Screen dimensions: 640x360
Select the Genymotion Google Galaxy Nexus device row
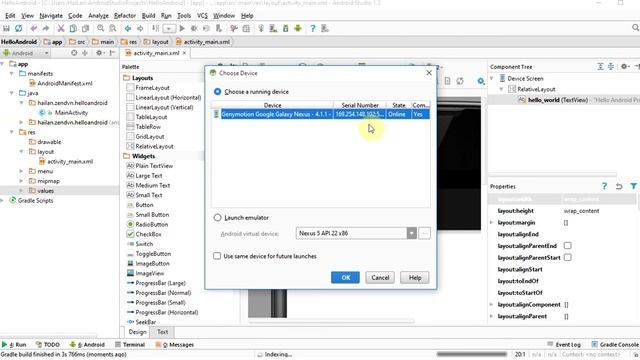[x=321, y=114]
